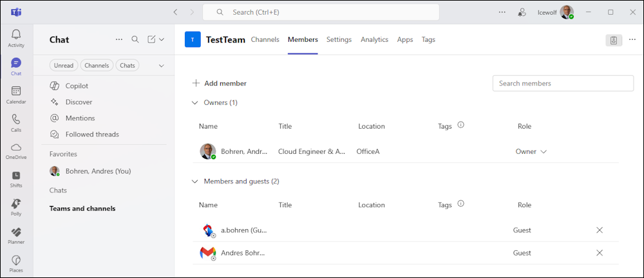This screenshot has width=644, height=278.
Task: Collapse Members and guests section
Action: pyautogui.click(x=194, y=181)
